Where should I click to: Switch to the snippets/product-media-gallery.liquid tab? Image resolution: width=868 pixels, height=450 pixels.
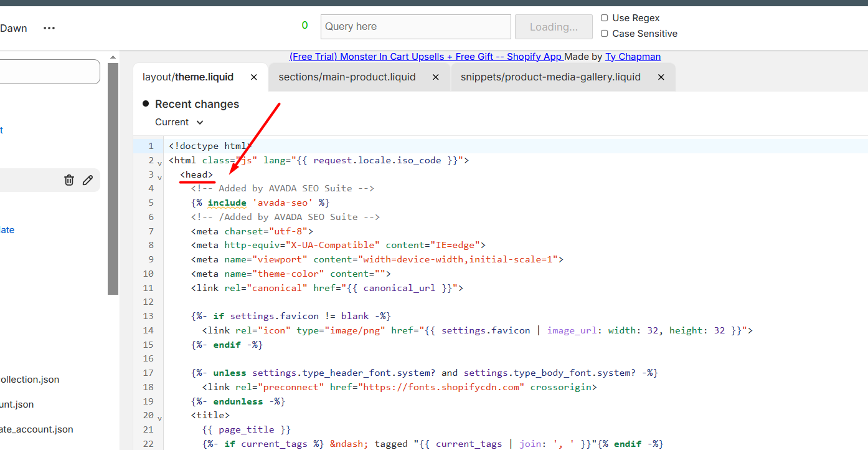click(550, 77)
